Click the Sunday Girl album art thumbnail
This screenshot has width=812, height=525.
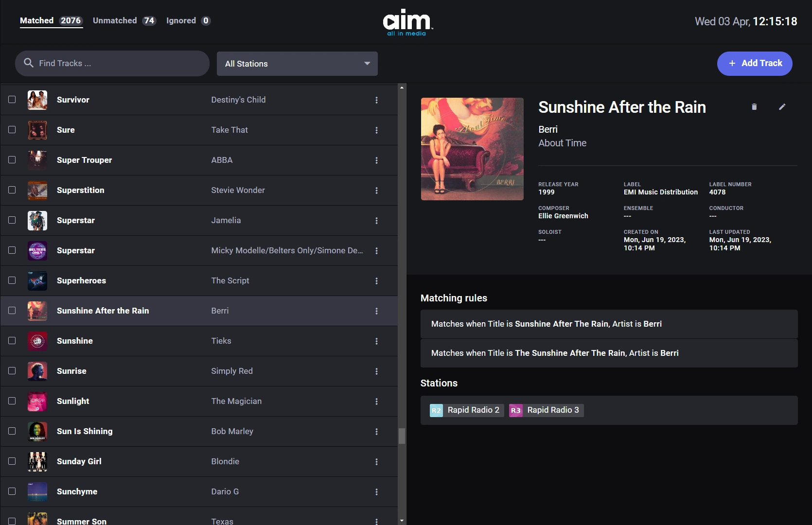click(37, 462)
